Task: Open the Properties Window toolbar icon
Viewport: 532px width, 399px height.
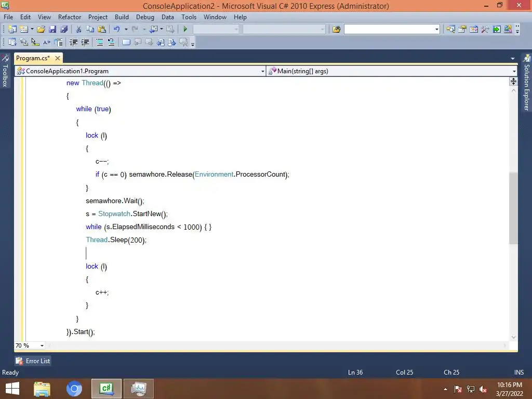Action: 462,29
